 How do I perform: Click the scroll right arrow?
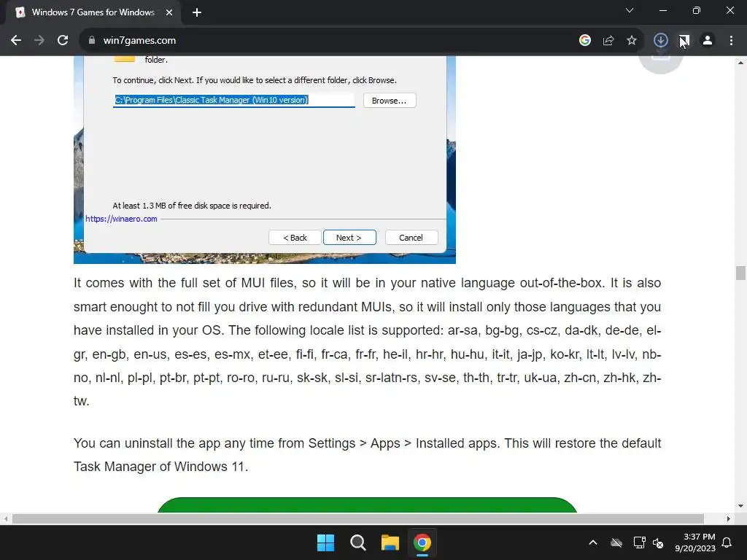coord(729,518)
